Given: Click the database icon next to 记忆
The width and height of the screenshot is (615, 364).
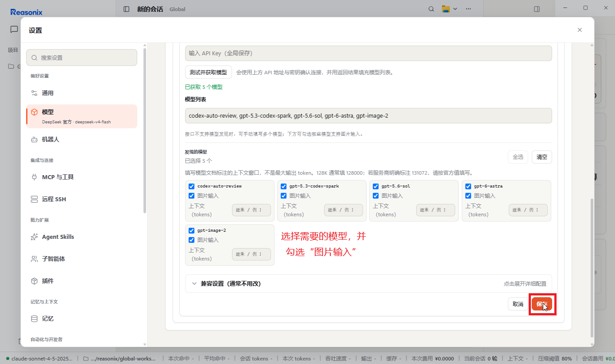Looking at the screenshot, I should pos(34,318).
